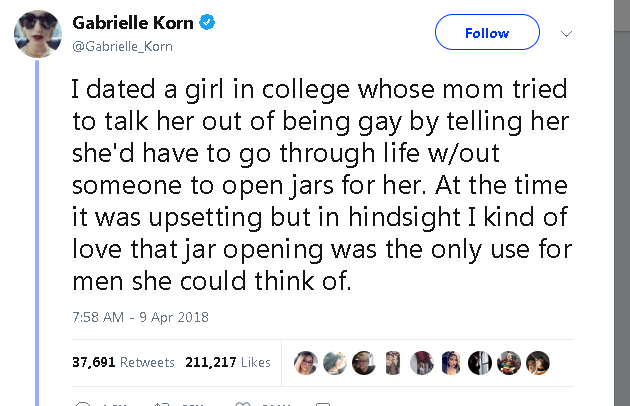
Task: Open the second liker avatar in the row
Action: tap(335, 362)
